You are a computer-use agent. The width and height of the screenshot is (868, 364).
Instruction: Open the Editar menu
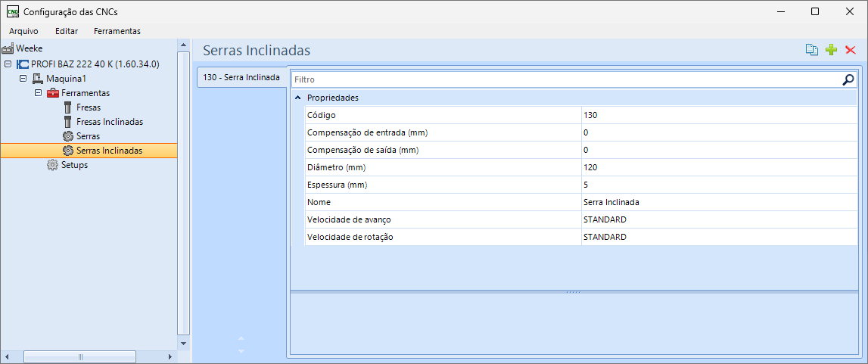click(67, 31)
